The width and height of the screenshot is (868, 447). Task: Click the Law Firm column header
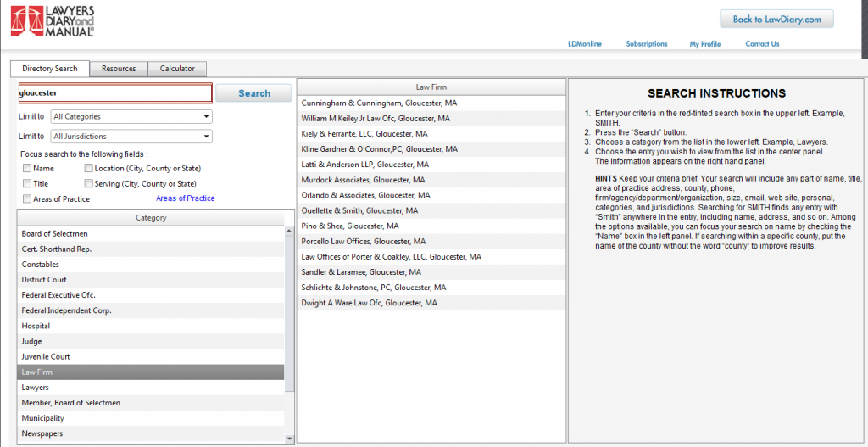431,87
